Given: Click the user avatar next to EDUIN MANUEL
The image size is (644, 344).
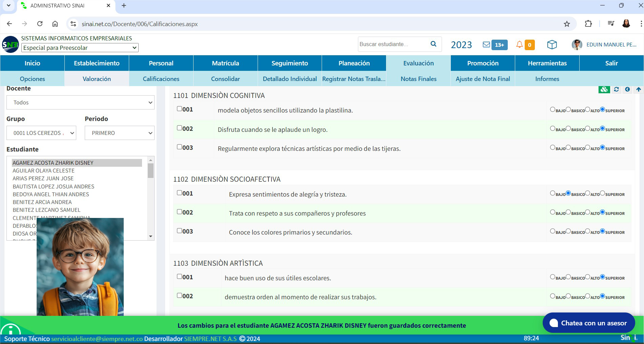Looking at the screenshot, I should coord(577,44).
